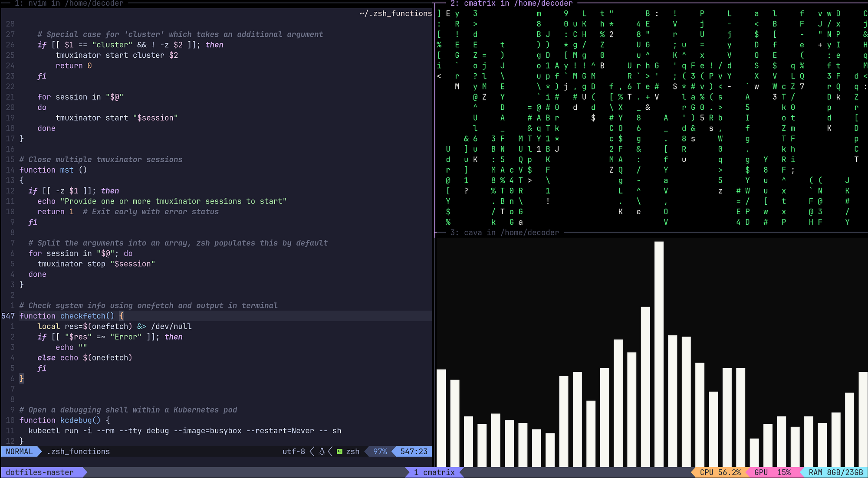The height and width of the screenshot is (478, 868).
Task: Click the tallest cava visualizer bar
Action: [659, 354]
